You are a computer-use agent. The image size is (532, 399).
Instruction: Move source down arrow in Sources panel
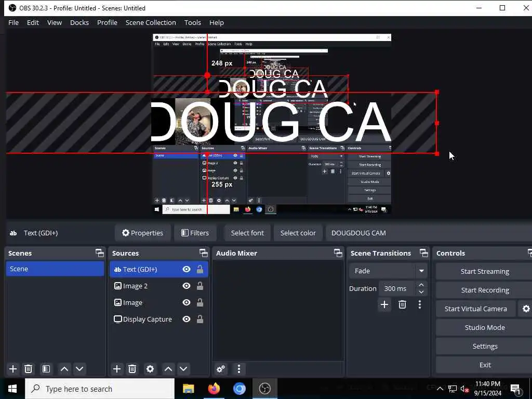pos(183,369)
